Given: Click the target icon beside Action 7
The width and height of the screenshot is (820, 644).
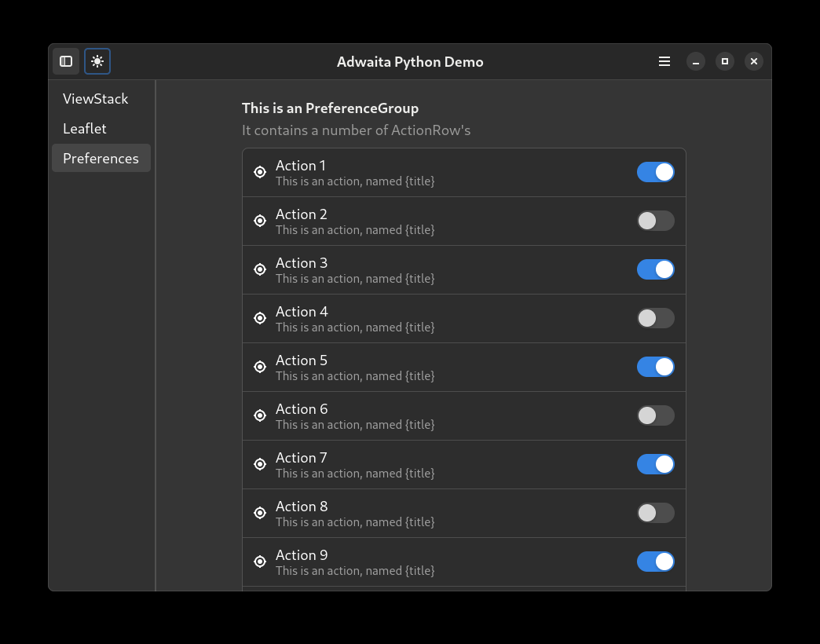Looking at the screenshot, I should point(260,464).
